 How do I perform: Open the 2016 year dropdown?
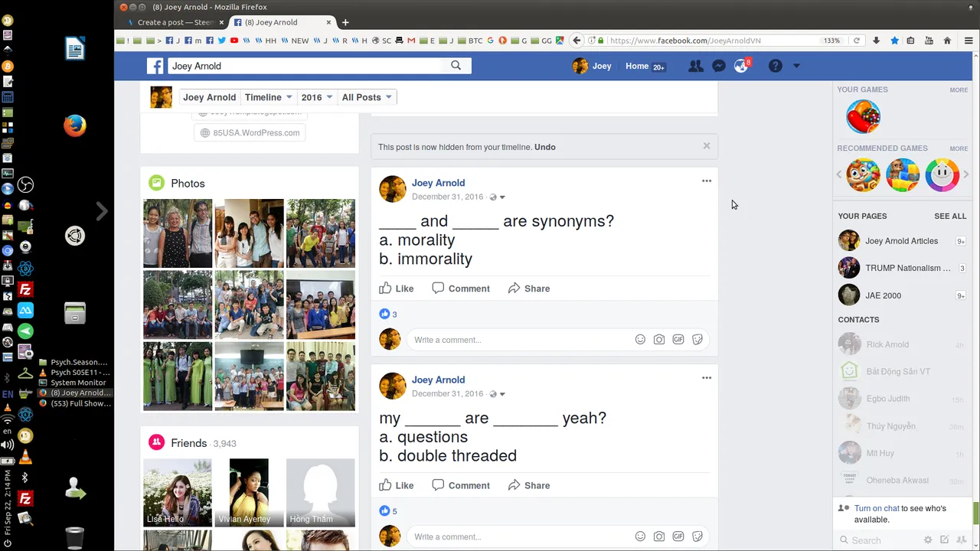click(317, 97)
